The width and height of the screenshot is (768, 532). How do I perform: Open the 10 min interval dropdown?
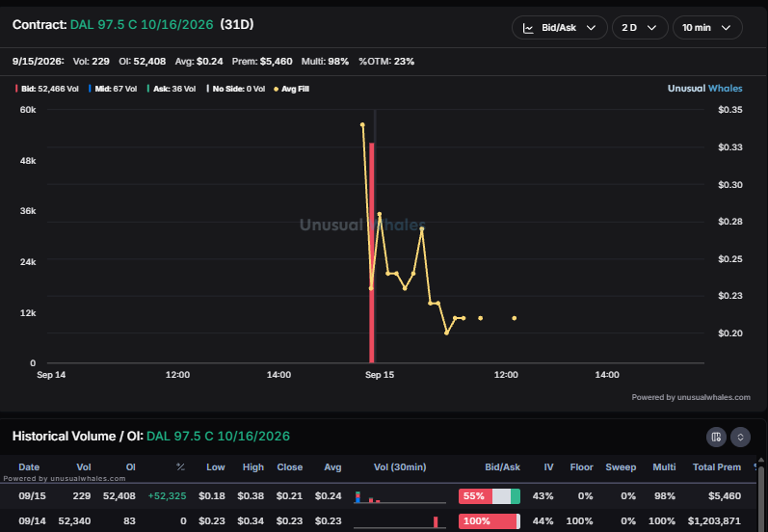707,27
